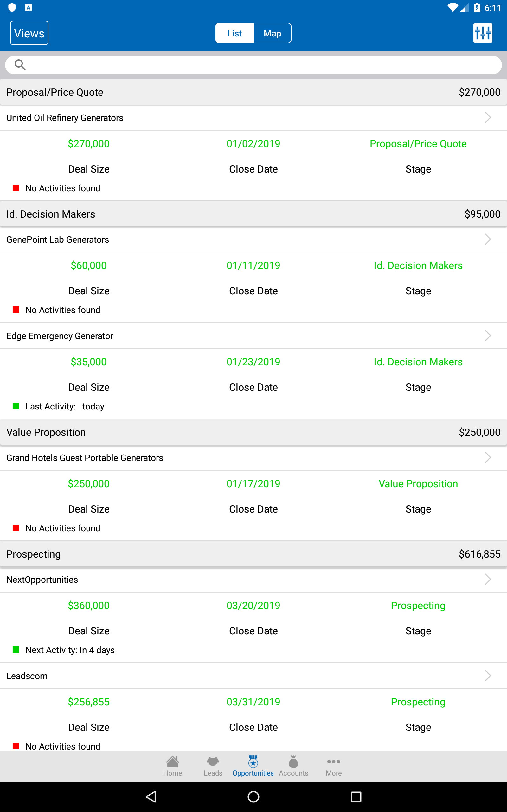507x812 pixels.
Task: Tap the green status square for Edge Emergency
Action: pyautogui.click(x=16, y=406)
